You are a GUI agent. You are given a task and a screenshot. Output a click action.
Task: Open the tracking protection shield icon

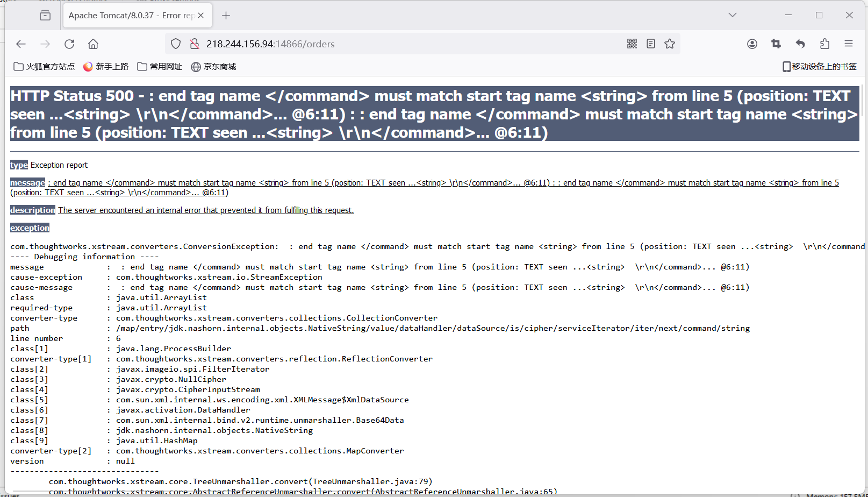point(176,44)
